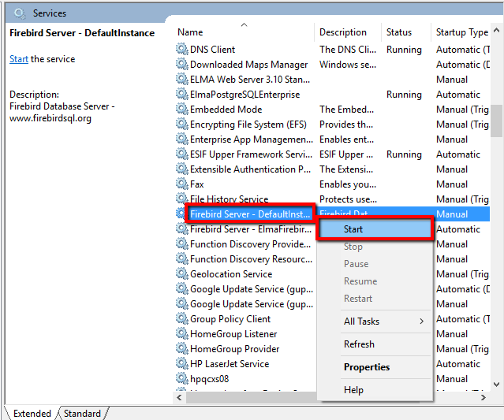Click the gear icon beside ESIF Upper Framework Service
The width and height of the screenshot is (504, 420).
pos(182,154)
